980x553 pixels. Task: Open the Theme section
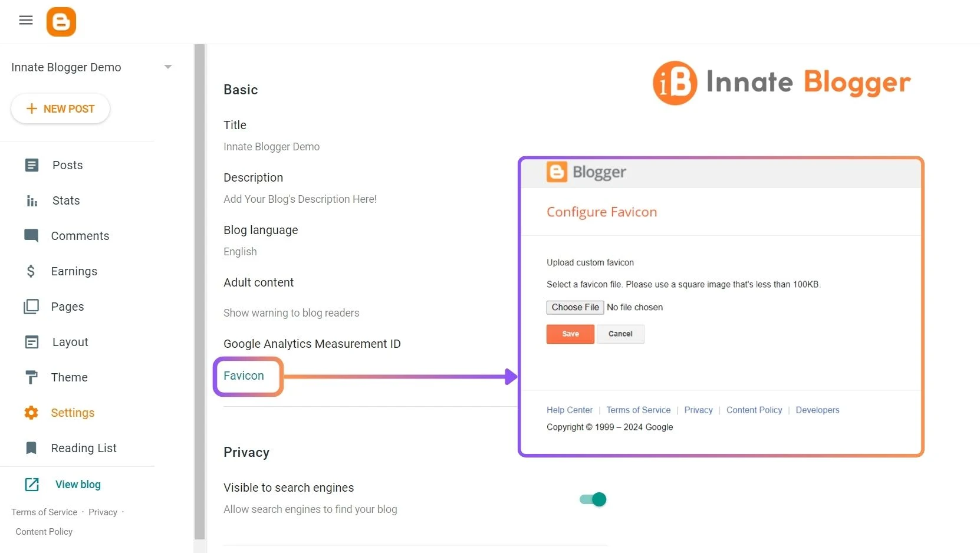coord(69,377)
